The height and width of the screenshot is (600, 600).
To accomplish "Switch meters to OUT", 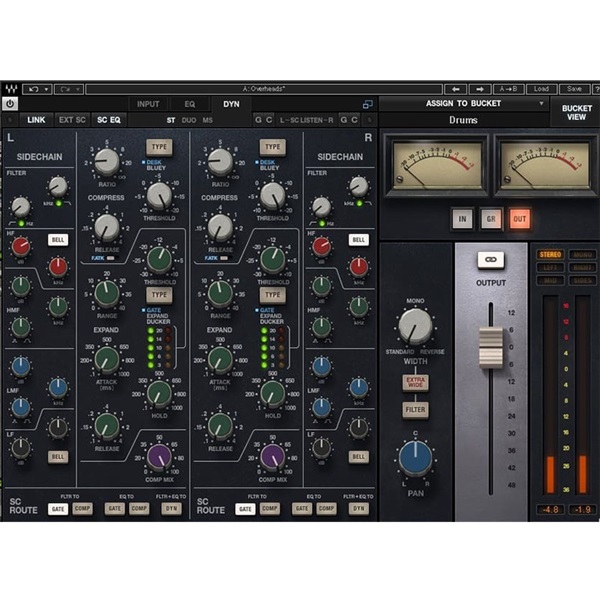I will (520, 219).
